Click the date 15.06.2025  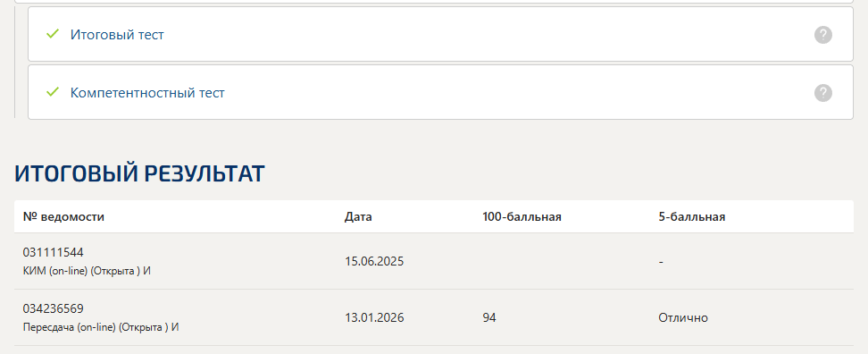374,262
